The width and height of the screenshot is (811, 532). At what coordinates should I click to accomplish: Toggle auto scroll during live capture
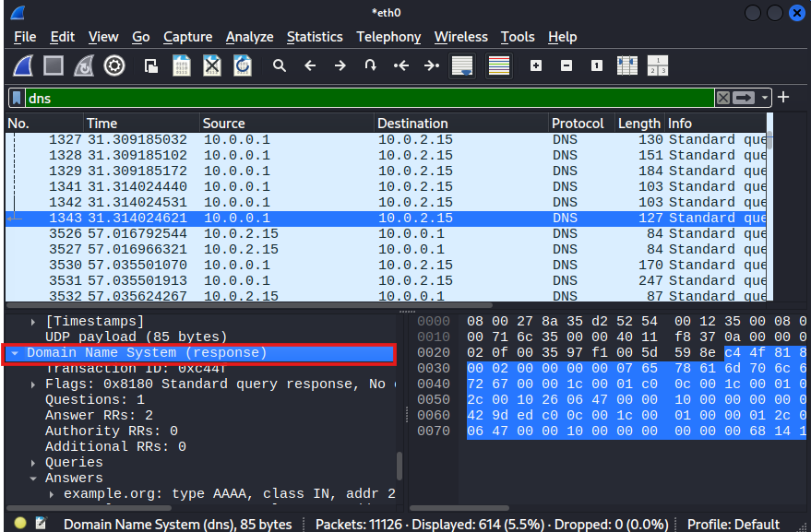pos(462,65)
